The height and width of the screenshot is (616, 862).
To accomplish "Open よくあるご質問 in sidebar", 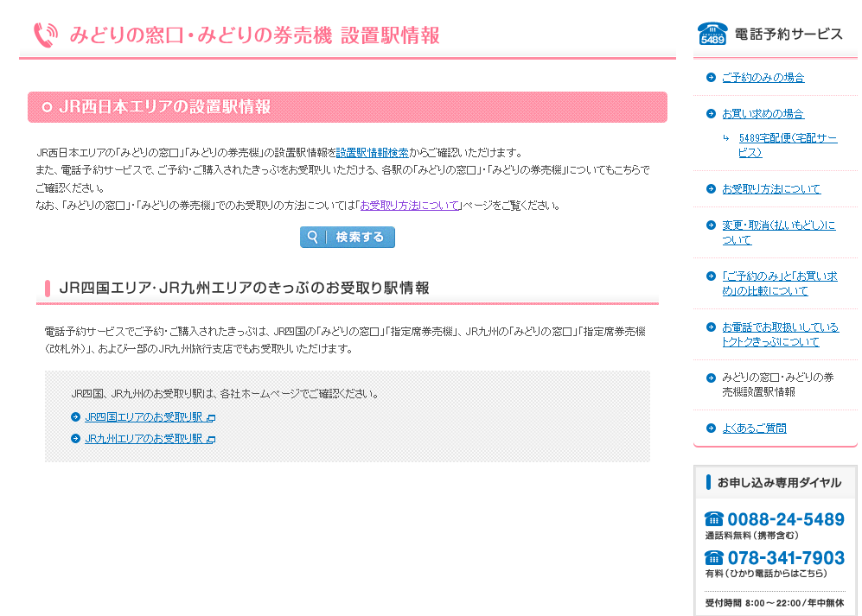I will [x=754, y=428].
